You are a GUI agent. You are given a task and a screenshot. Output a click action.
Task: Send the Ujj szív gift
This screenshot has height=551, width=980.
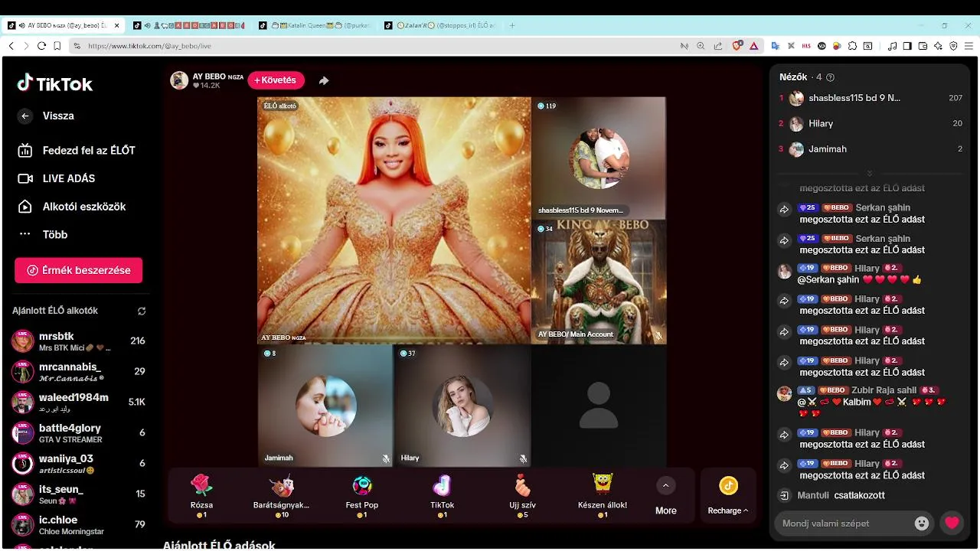522,495
